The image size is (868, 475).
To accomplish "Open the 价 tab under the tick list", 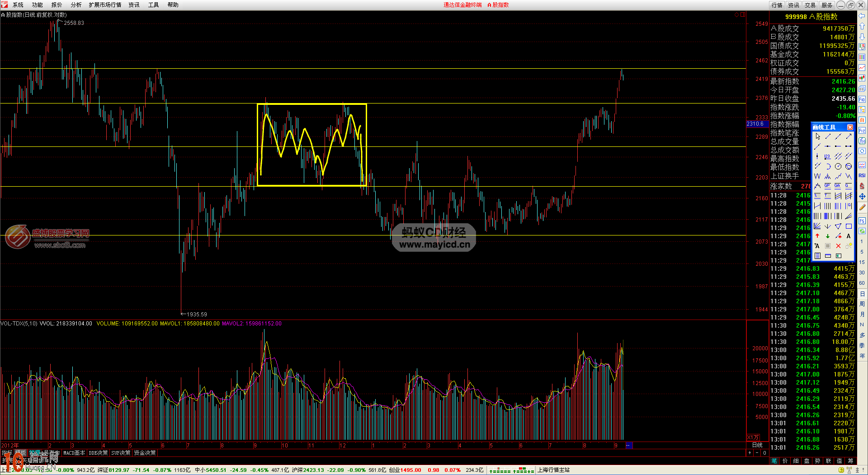I will pyautogui.click(x=785, y=461).
